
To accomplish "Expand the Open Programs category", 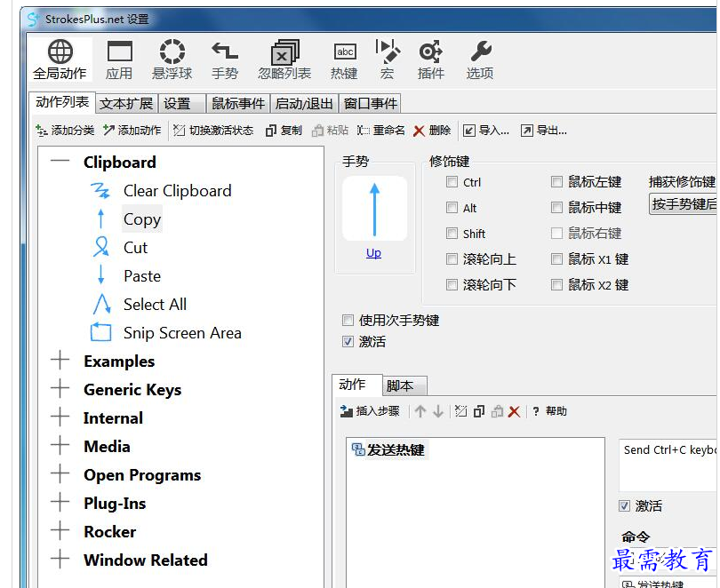I will tap(60, 474).
